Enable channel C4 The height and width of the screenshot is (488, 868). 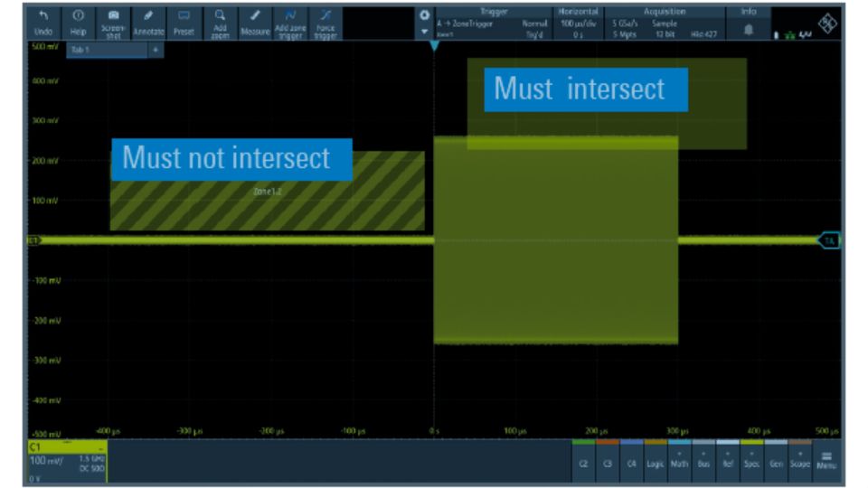click(x=631, y=462)
